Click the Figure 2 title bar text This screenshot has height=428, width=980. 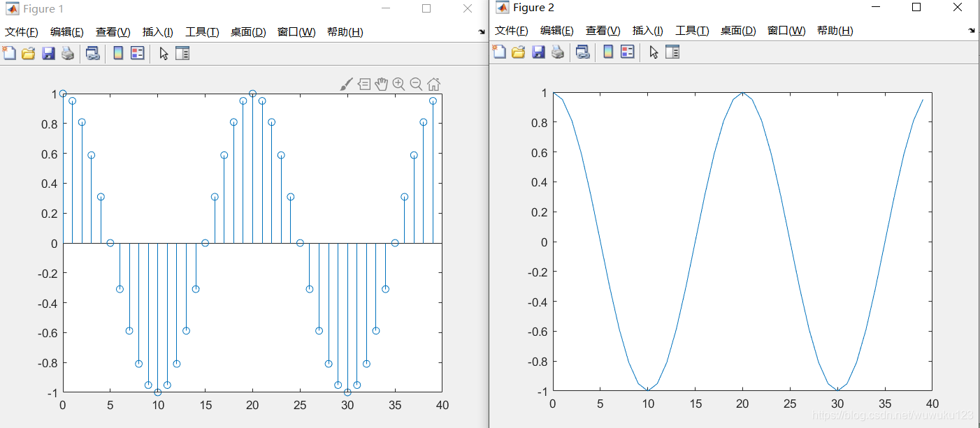click(533, 8)
